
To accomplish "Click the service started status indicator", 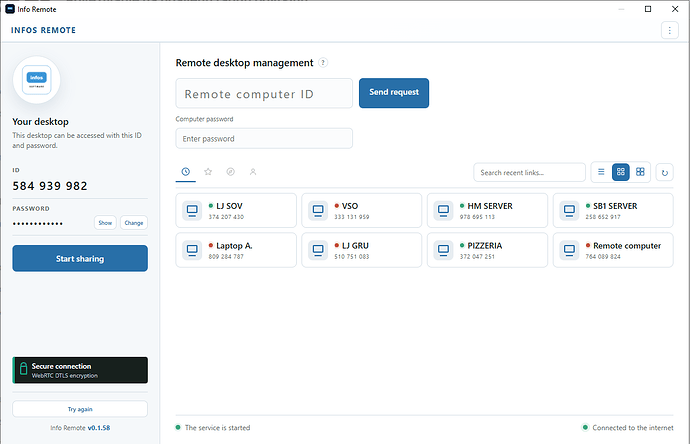I will [178, 427].
